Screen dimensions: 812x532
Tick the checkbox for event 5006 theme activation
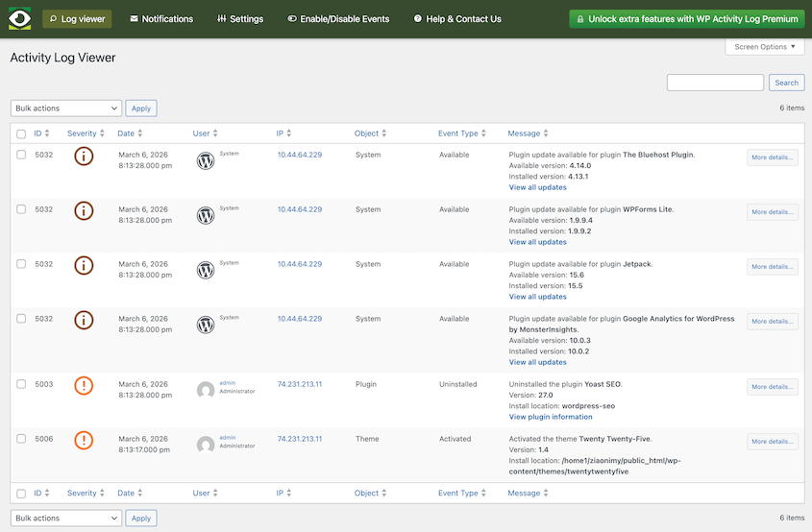(x=21, y=438)
